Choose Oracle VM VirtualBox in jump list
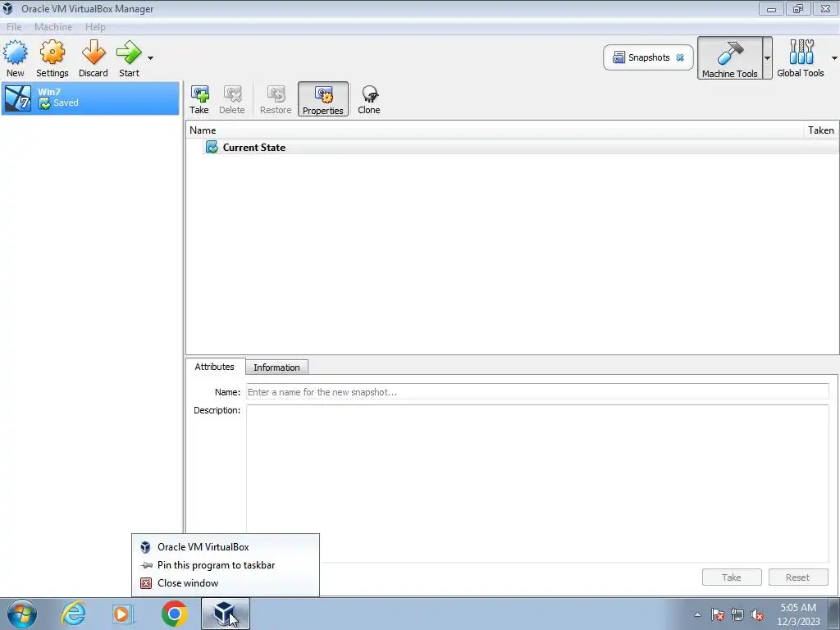This screenshot has height=630, width=840. click(226, 547)
